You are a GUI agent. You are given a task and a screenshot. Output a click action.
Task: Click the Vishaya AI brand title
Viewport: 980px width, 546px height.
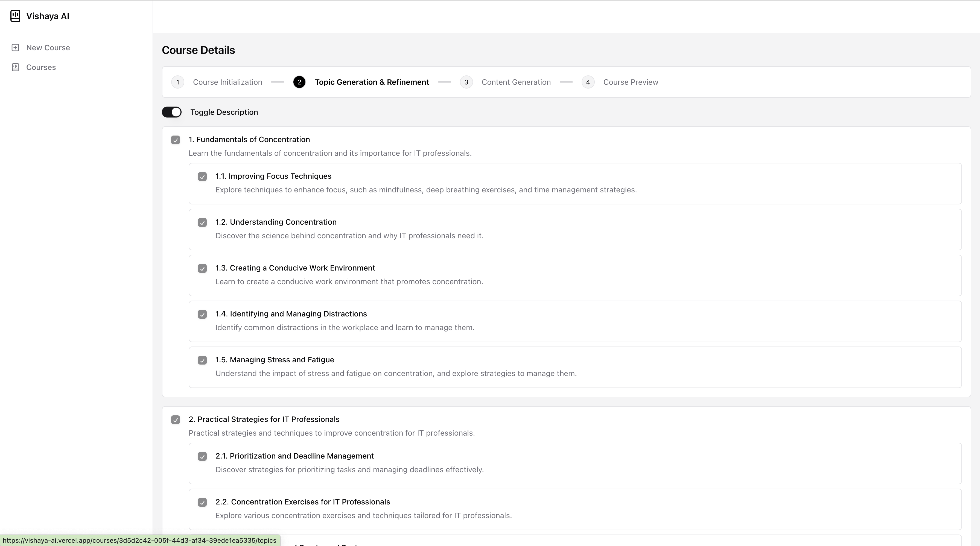coord(48,16)
